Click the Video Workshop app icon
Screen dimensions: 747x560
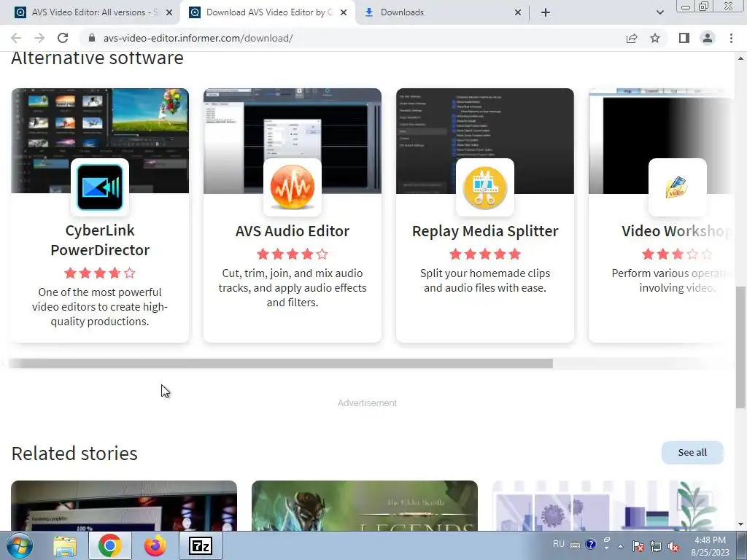coord(678,187)
